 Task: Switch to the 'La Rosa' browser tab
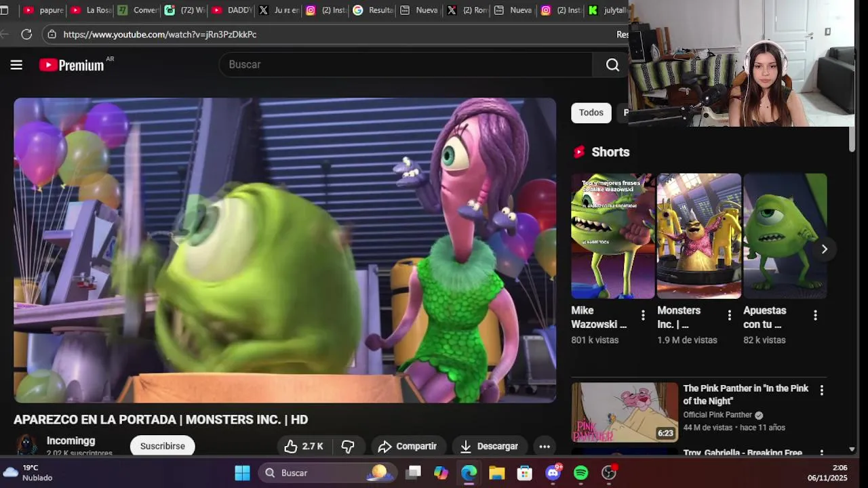pyautogui.click(x=90, y=10)
